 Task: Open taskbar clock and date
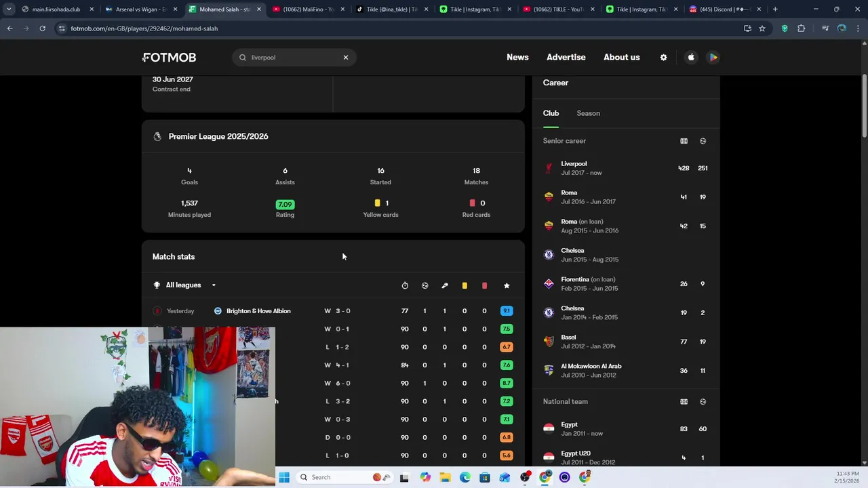pos(848,477)
